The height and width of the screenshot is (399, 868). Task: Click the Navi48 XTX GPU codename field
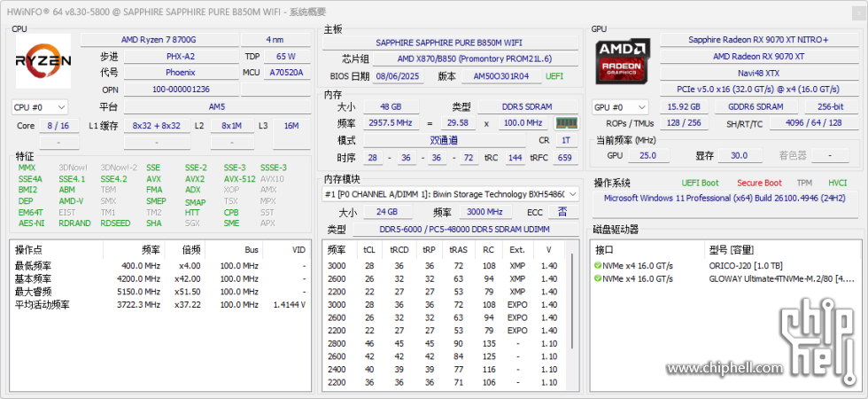[x=758, y=73]
